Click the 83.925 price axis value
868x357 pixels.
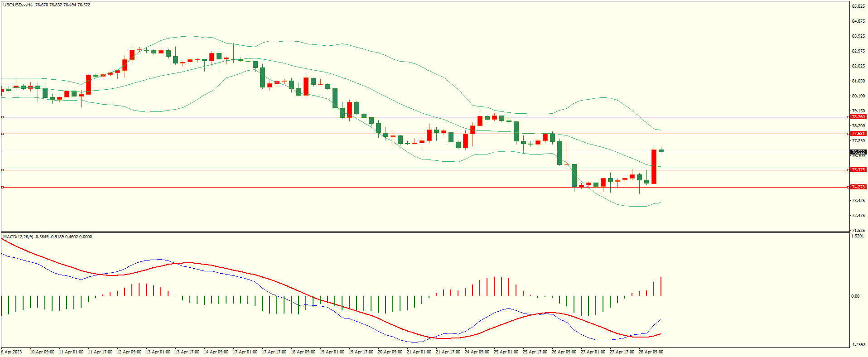tap(858, 36)
